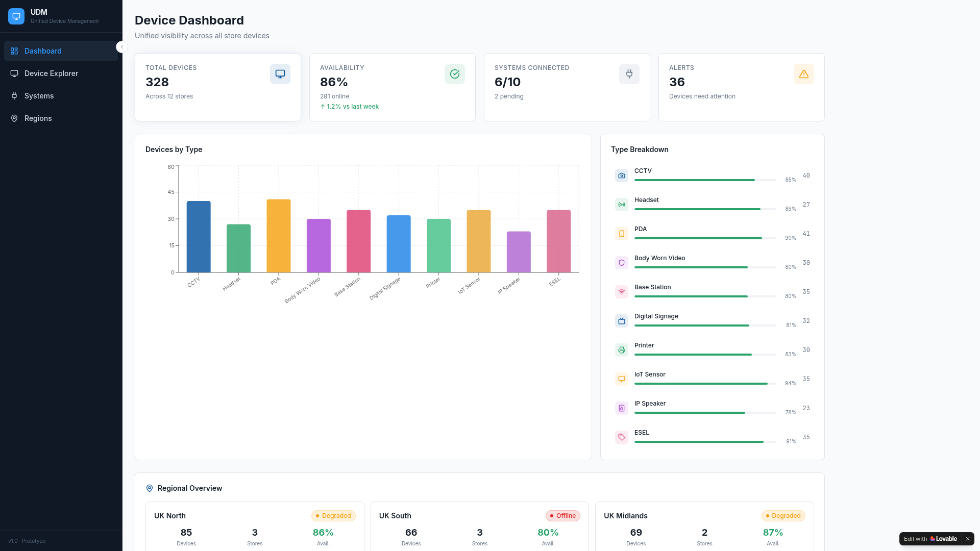Click the Base Station wifi icon
980x551 pixels.
point(622,292)
